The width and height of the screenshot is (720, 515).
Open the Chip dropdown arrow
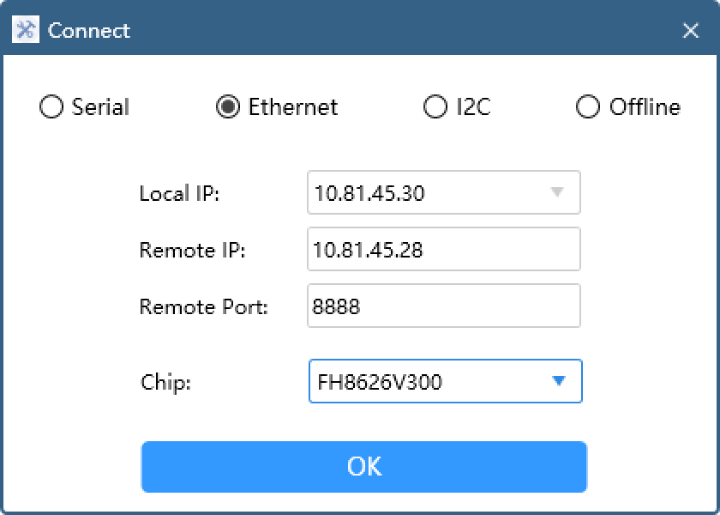tap(558, 381)
